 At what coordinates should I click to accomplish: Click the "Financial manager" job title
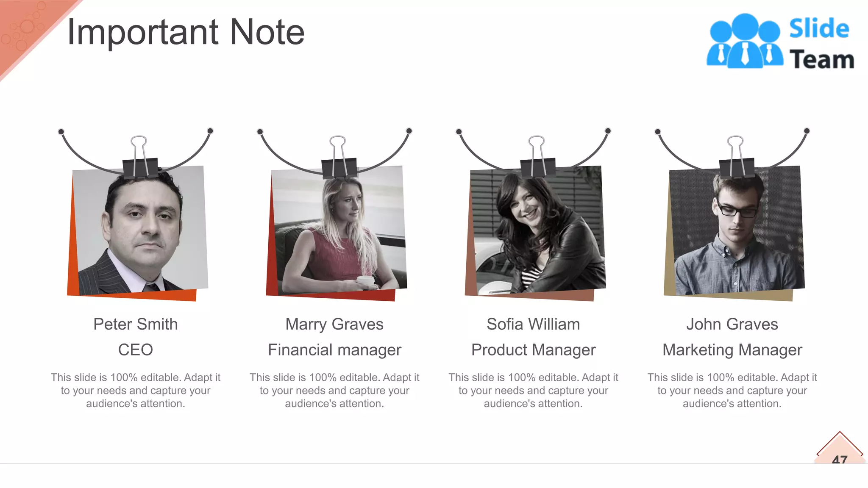click(x=334, y=350)
